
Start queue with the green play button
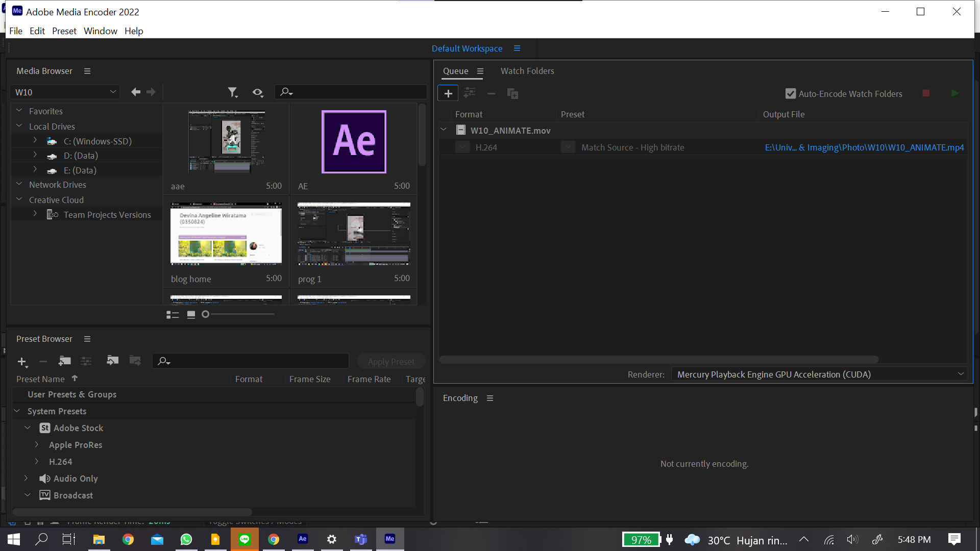tap(955, 93)
